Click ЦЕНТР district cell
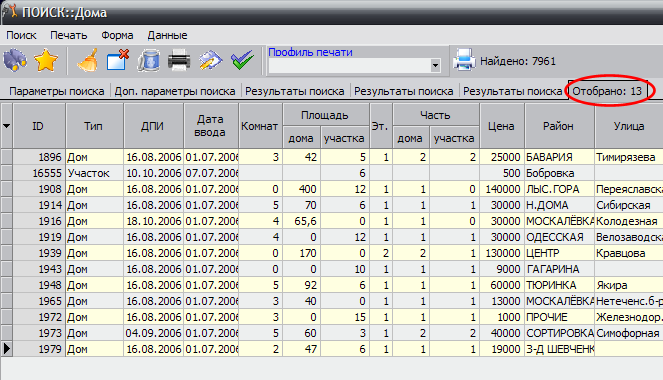 point(559,253)
